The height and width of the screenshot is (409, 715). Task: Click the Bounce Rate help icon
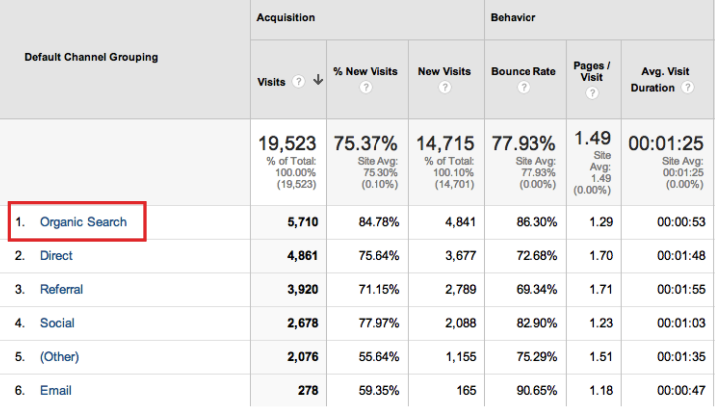tap(524, 87)
